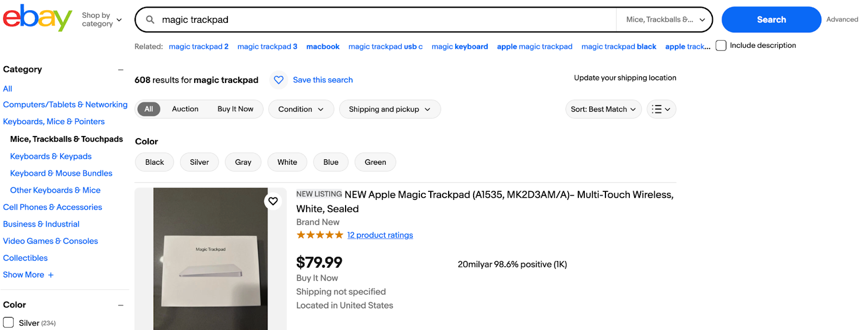This screenshot has height=330, width=868.
Task: Add the Magic Trackpad listing to watchlist
Action: point(273,201)
